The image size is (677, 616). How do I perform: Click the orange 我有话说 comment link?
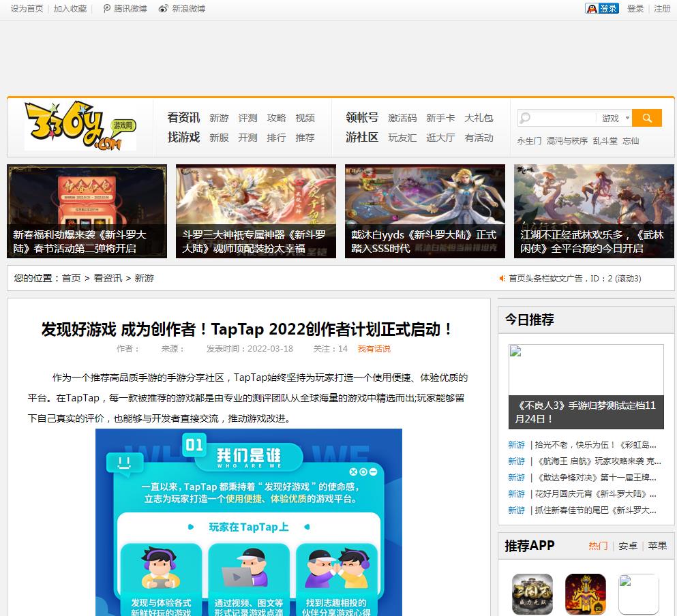[x=374, y=348]
